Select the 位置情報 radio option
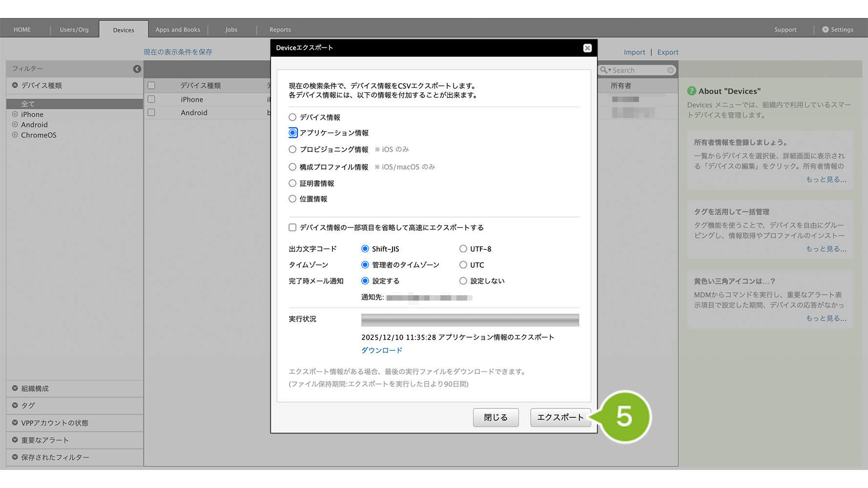Screen dimensions: 868x488 pyautogui.click(x=292, y=199)
